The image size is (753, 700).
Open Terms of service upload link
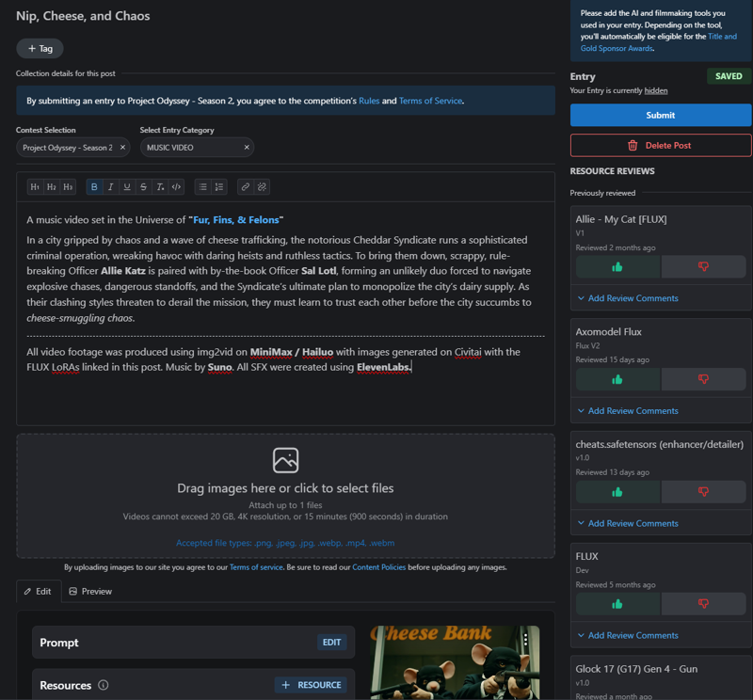(256, 567)
